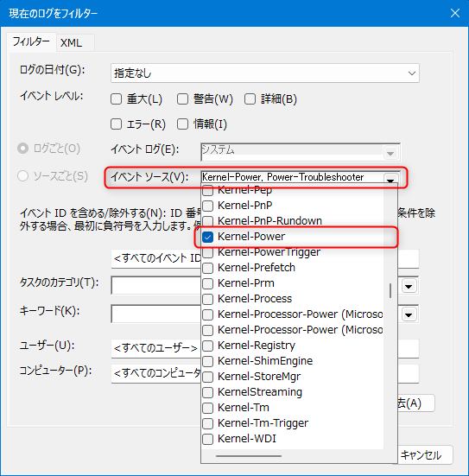Click the タスクのカテゴリ input field
Screen dimensions: 469x476
(x=156, y=285)
